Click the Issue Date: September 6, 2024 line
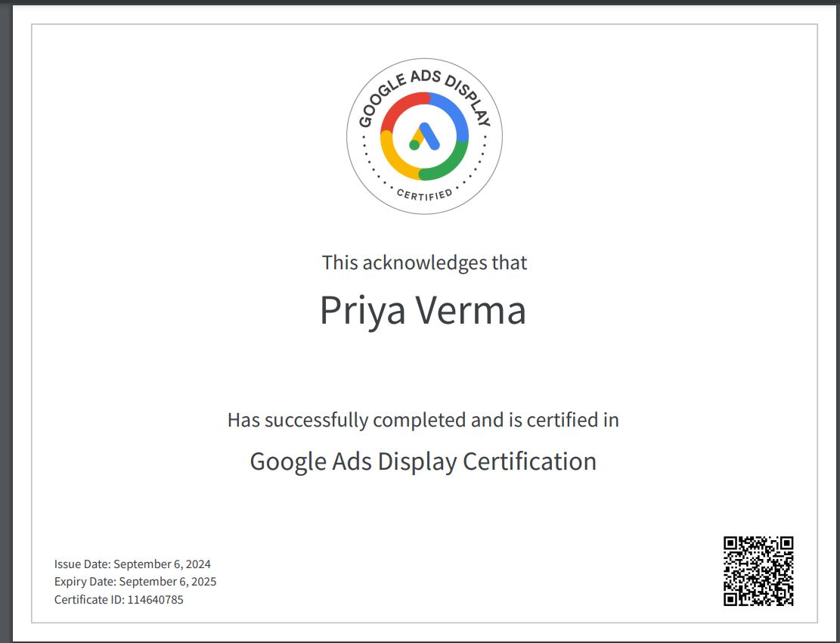 tap(132, 564)
